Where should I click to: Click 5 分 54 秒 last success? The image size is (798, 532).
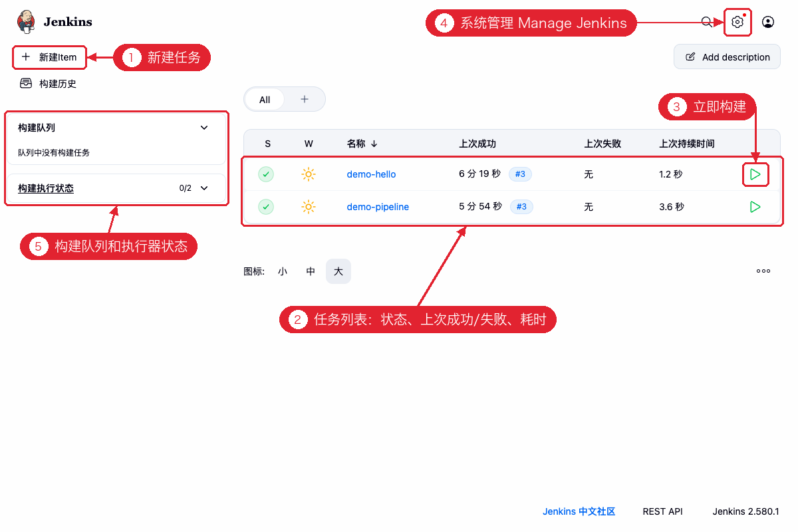coord(480,207)
